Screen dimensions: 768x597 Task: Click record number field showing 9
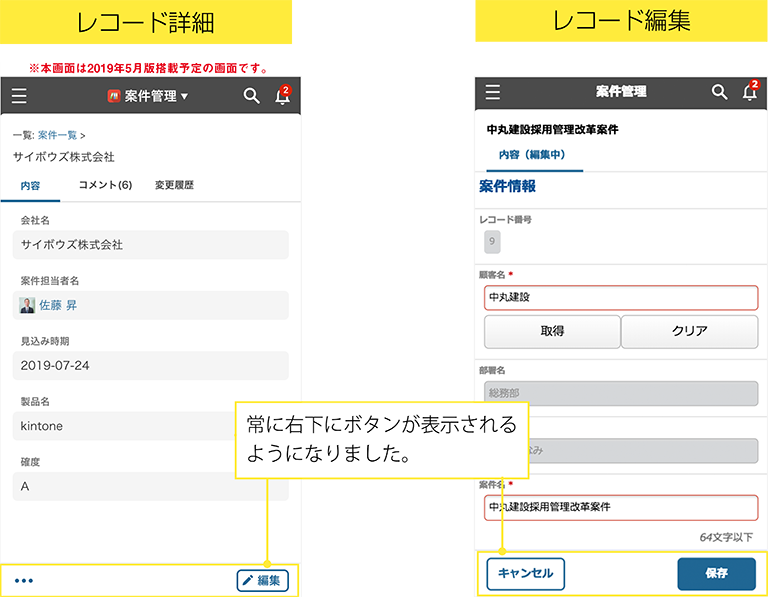click(492, 242)
